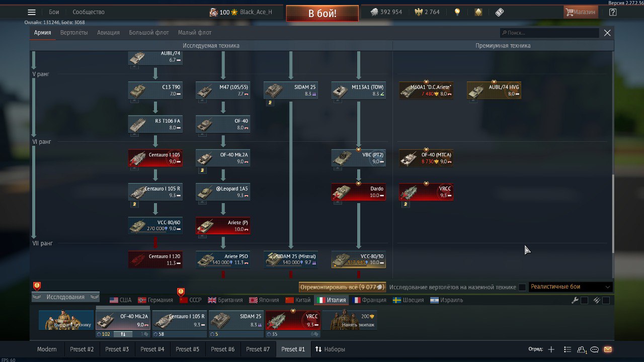This screenshot has height=362, width=644.
Task: Choose the Япония nation tab
Action: point(264,300)
